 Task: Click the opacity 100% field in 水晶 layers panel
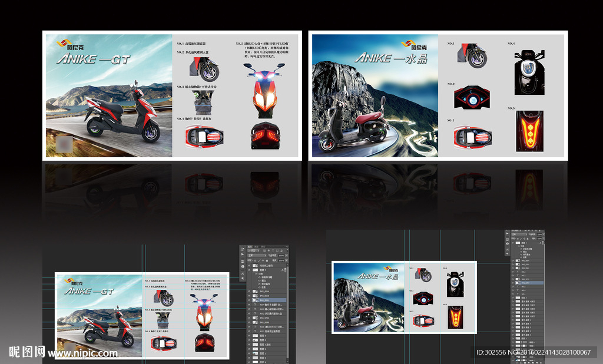539,234
